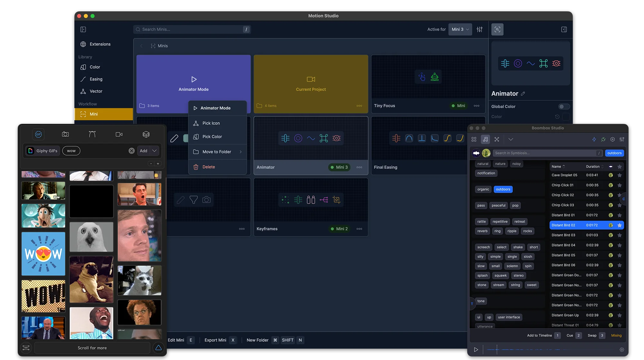This screenshot has height=360, width=644.
Task: Toggle the Global Color switch
Action: coord(564,106)
